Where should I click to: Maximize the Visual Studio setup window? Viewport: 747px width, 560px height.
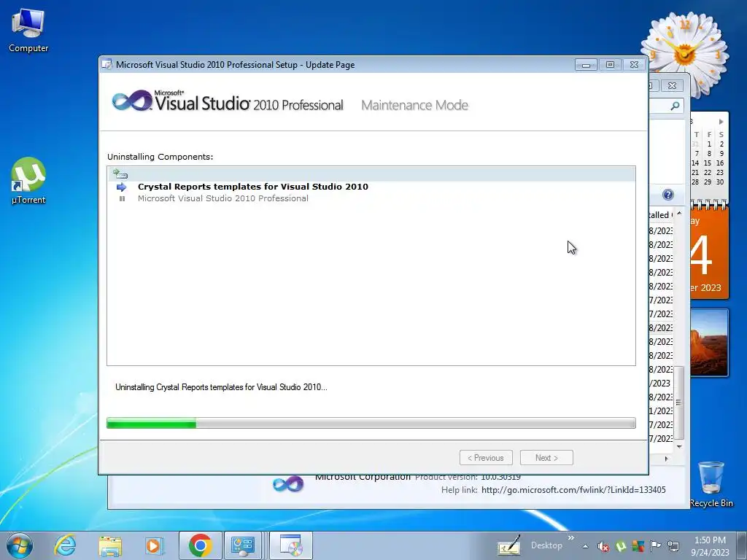[x=610, y=65]
